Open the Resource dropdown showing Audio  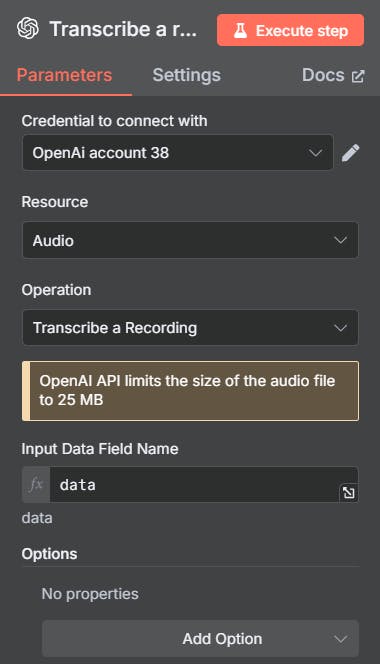(x=190, y=240)
